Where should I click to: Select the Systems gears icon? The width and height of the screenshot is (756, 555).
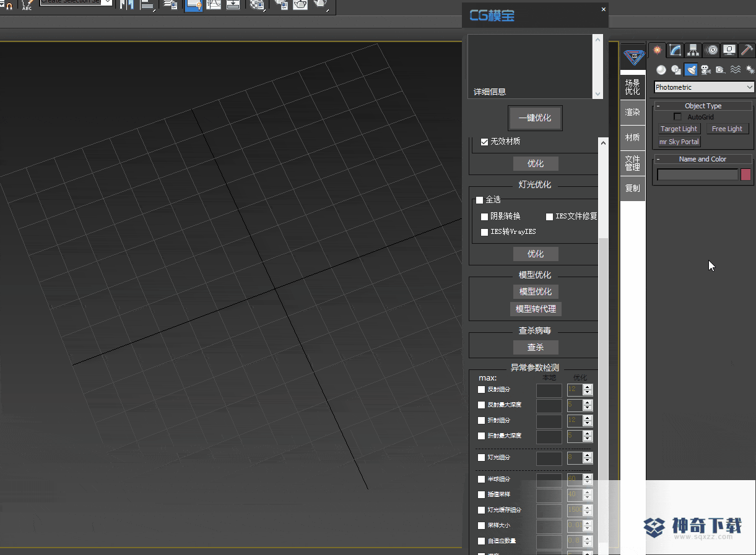click(x=750, y=70)
